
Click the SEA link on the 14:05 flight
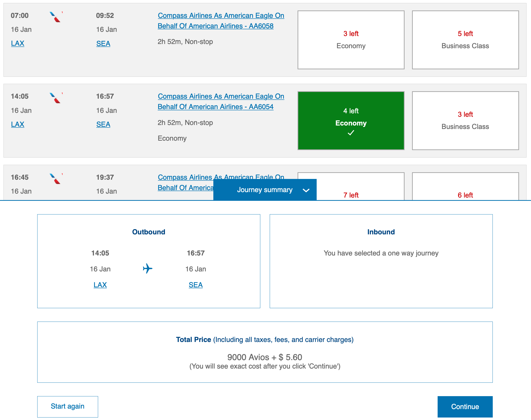point(103,124)
